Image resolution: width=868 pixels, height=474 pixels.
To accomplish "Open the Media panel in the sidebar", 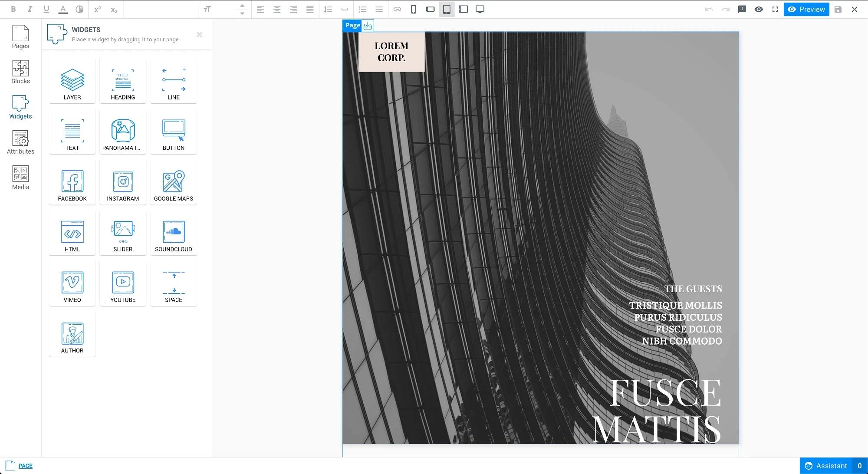I will pyautogui.click(x=20, y=177).
